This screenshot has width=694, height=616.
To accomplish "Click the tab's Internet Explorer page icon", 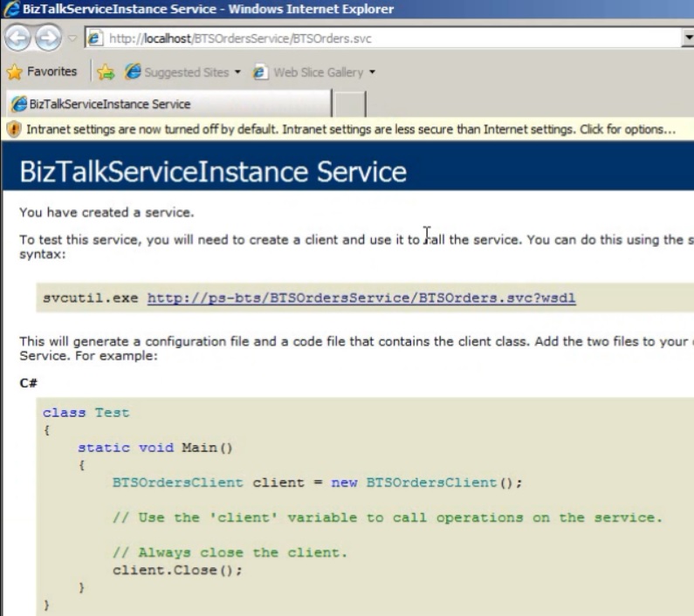I will 19,104.
